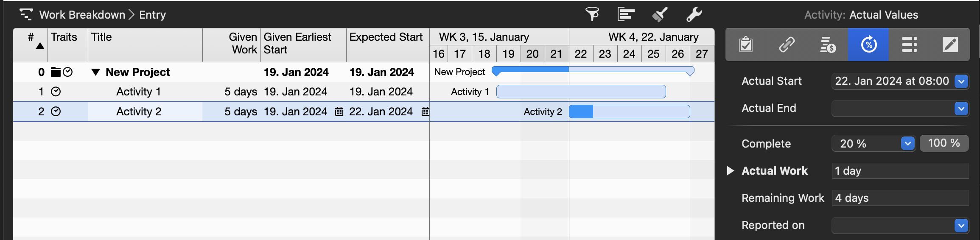The height and width of the screenshot is (240, 980).
Task: Switch to the link dependencies inspector tab
Action: coord(787,45)
